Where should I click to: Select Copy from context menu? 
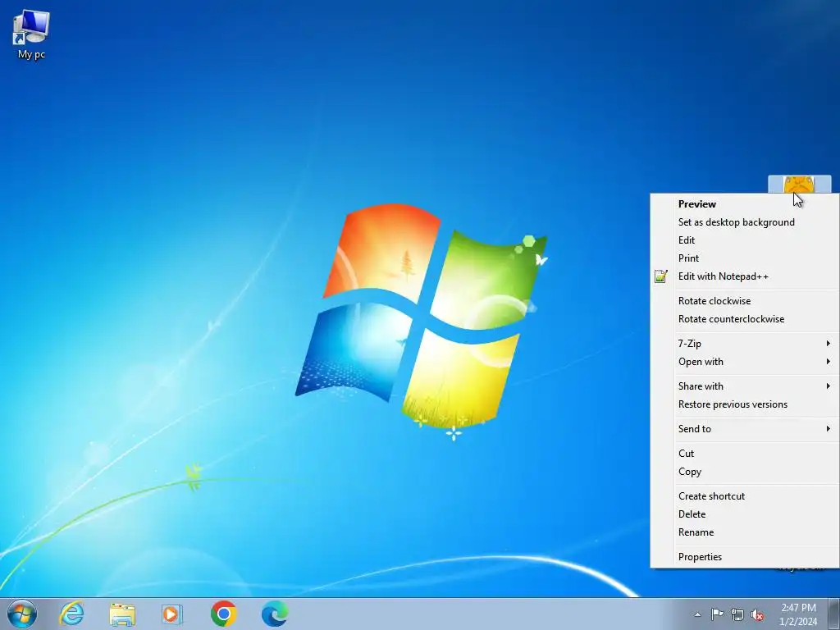[x=745, y=472]
